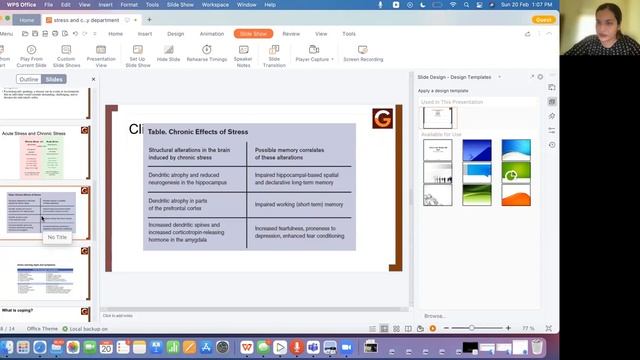Click the Guest account button

tap(544, 20)
